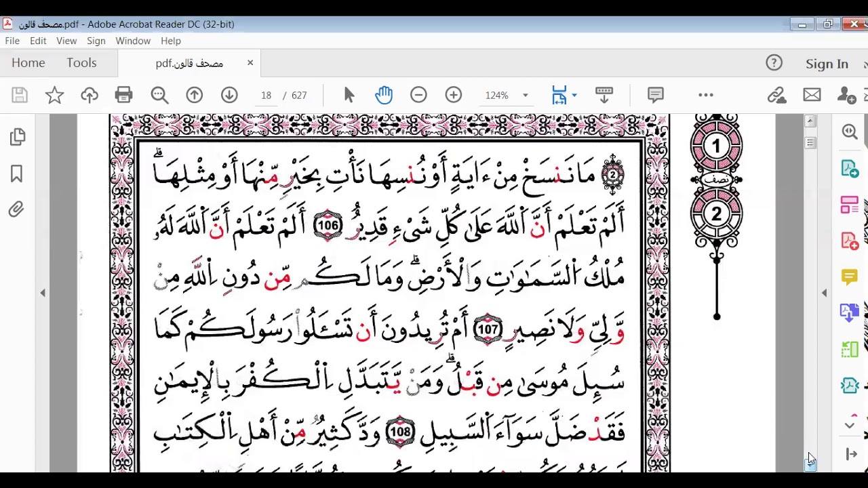Image resolution: width=868 pixels, height=488 pixels.
Task: Switch to the Tools tab
Action: pos(81,63)
